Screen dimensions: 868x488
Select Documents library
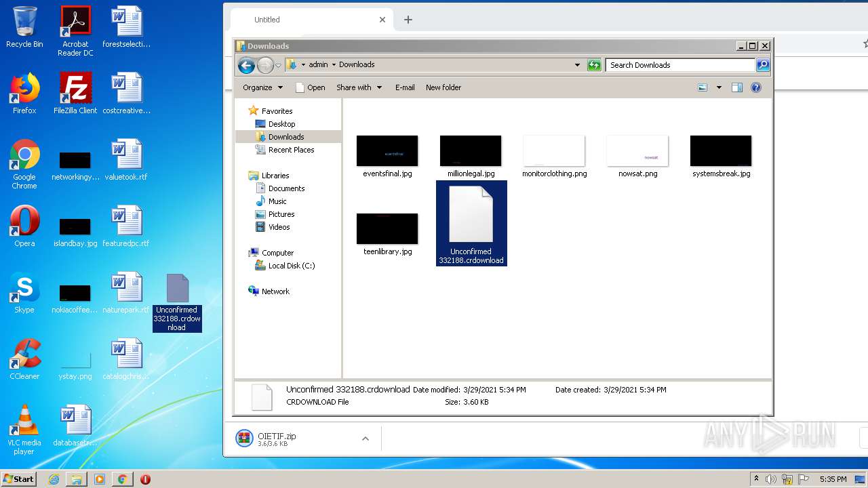pos(286,188)
